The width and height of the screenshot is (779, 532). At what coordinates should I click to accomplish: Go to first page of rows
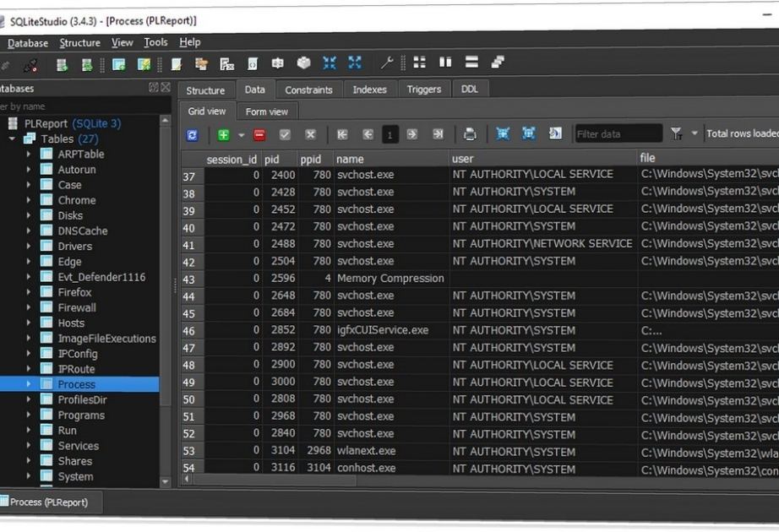coord(342,134)
